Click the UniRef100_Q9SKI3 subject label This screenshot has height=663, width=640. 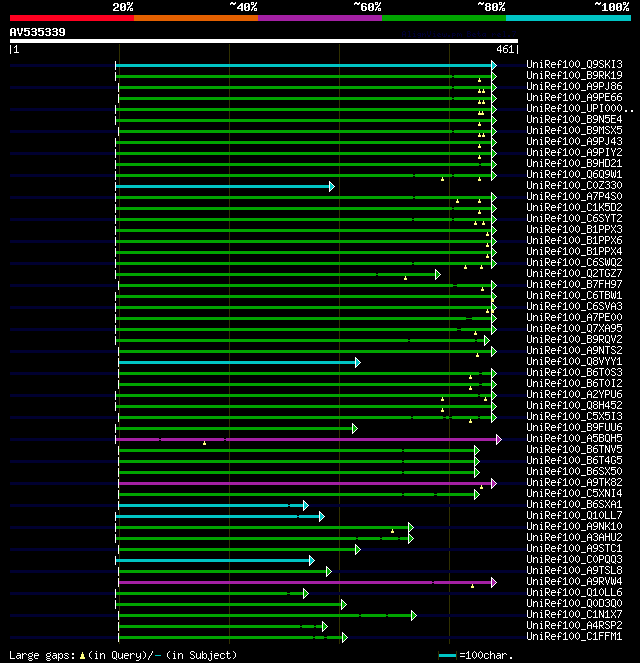click(x=574, y=64)
